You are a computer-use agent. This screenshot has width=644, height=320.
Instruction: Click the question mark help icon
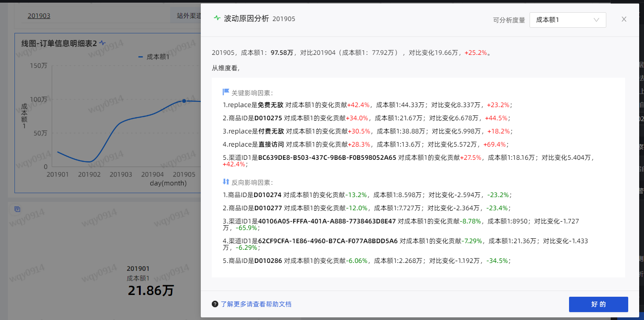pos(215,304)
